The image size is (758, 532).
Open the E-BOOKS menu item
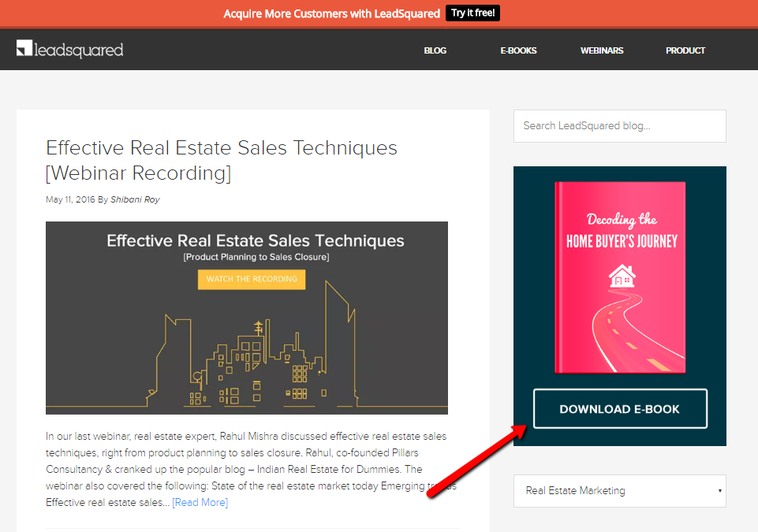point(518,50)
